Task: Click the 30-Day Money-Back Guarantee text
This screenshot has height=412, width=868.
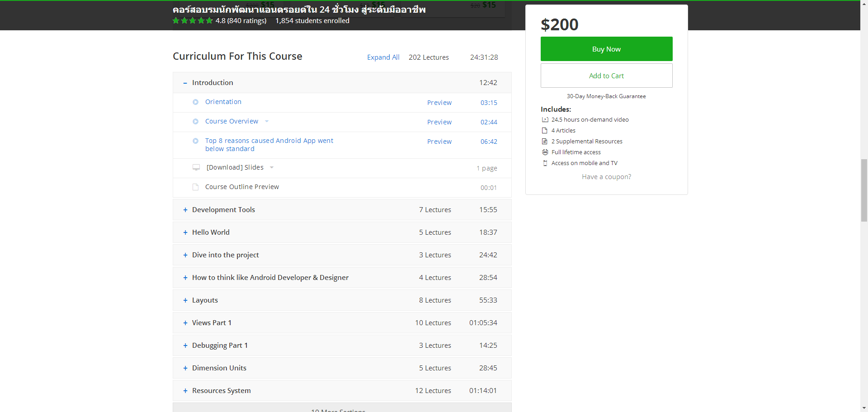Action: tap(606, 96)
